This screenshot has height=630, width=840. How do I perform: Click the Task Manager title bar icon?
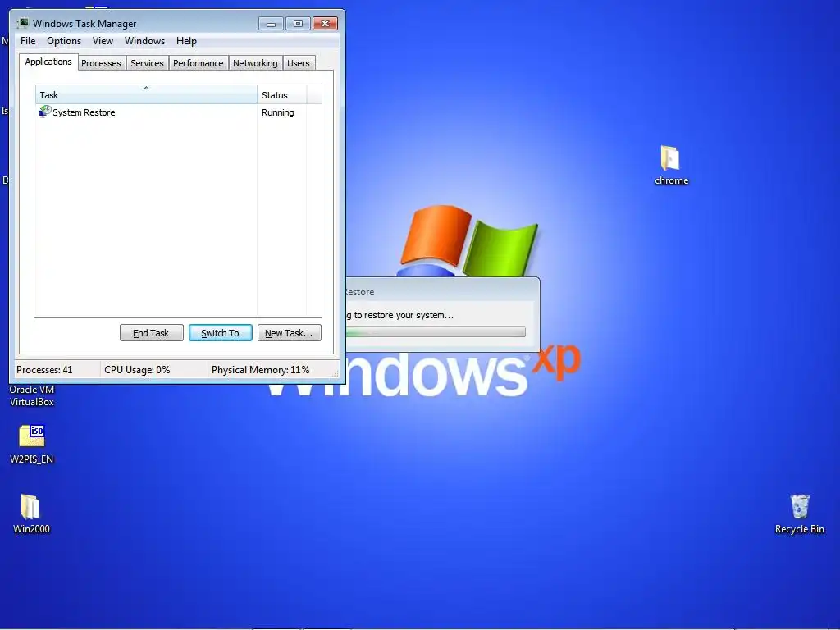coord(22,23)
